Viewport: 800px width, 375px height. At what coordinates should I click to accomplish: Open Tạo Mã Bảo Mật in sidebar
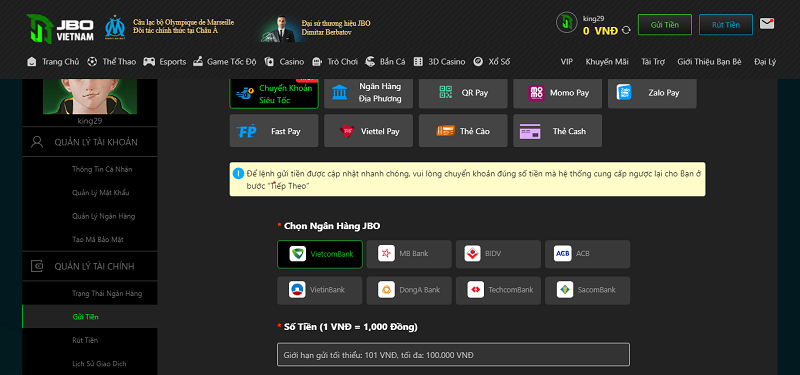pyautogui.click(x=97, y=239)
